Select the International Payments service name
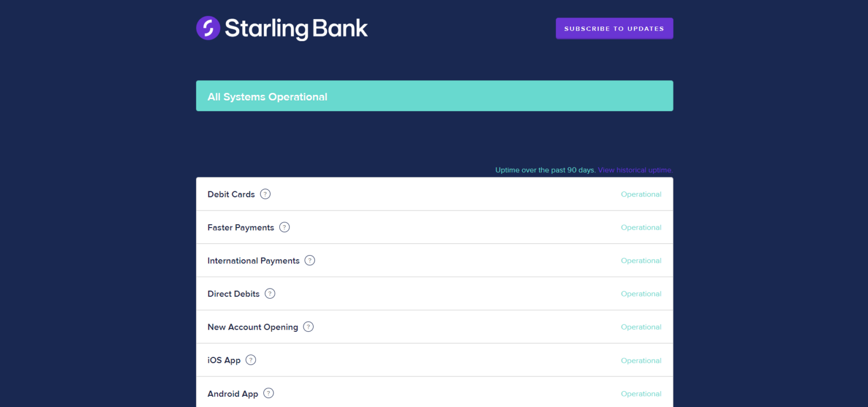Image resolution: width=868 pixels, height=407 pixels. pyautogui.click(x=253, y=260)
